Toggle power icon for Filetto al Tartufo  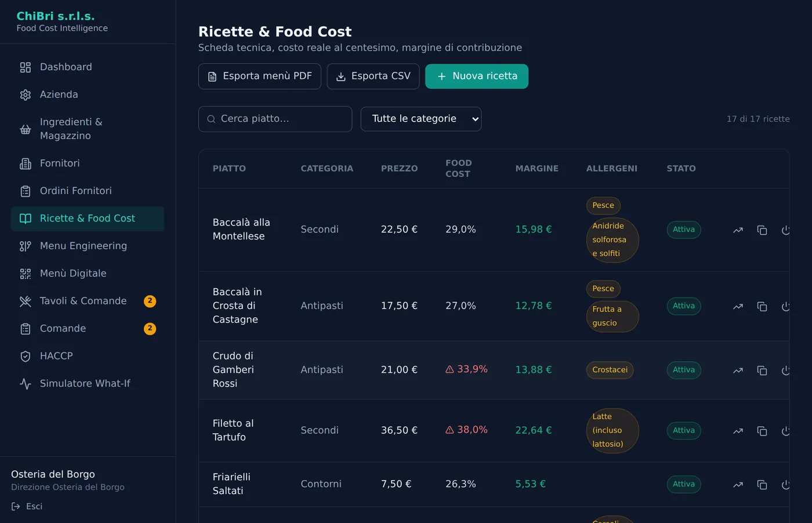tap(786, 431)
